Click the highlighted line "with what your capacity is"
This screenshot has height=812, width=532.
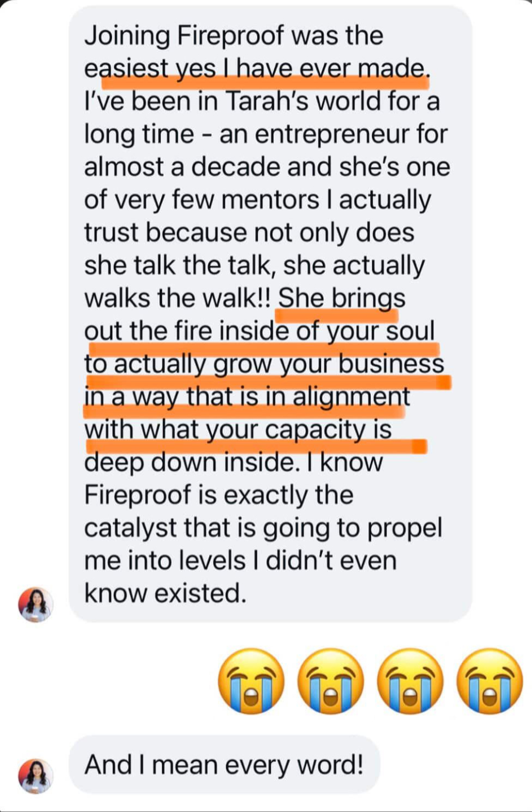coord(238,430)
